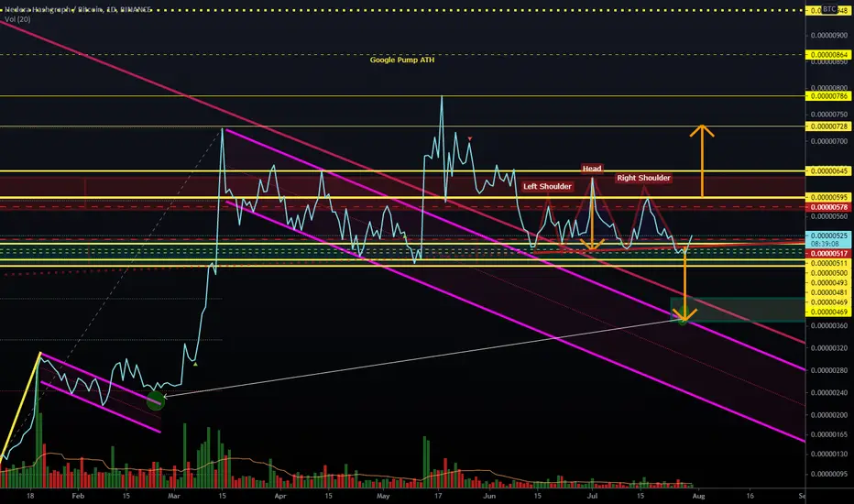Click the BTC currency label on the price axis
854x504 pixels.
click(829, 9)
